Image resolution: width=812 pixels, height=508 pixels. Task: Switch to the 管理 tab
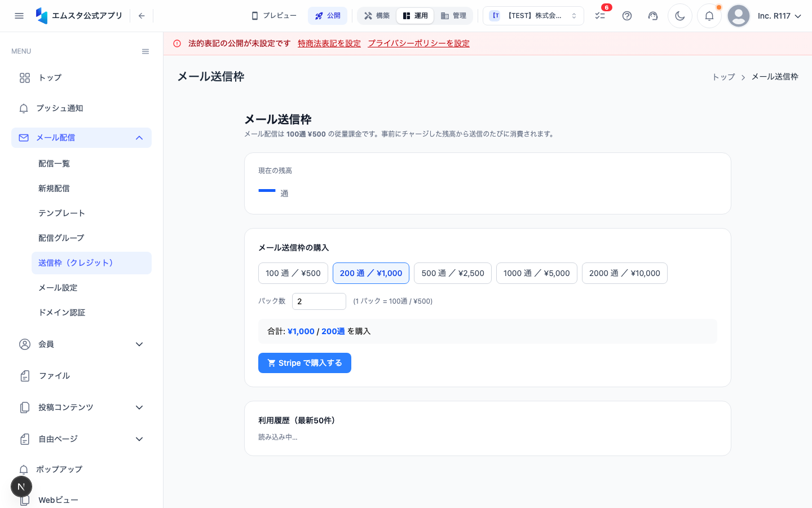point(453,16)
